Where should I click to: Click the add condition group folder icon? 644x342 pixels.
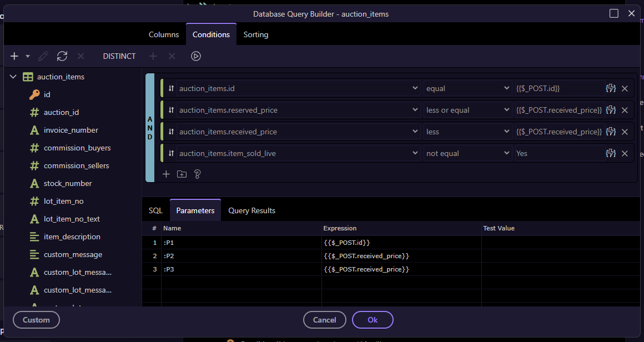[x=182, y=174]
